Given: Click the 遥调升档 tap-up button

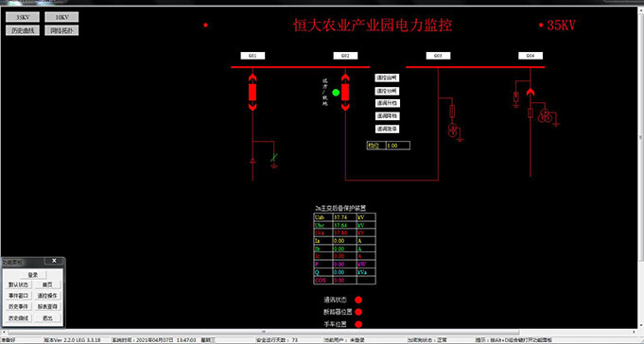Looking at the screenshot, I should point(388,103).
